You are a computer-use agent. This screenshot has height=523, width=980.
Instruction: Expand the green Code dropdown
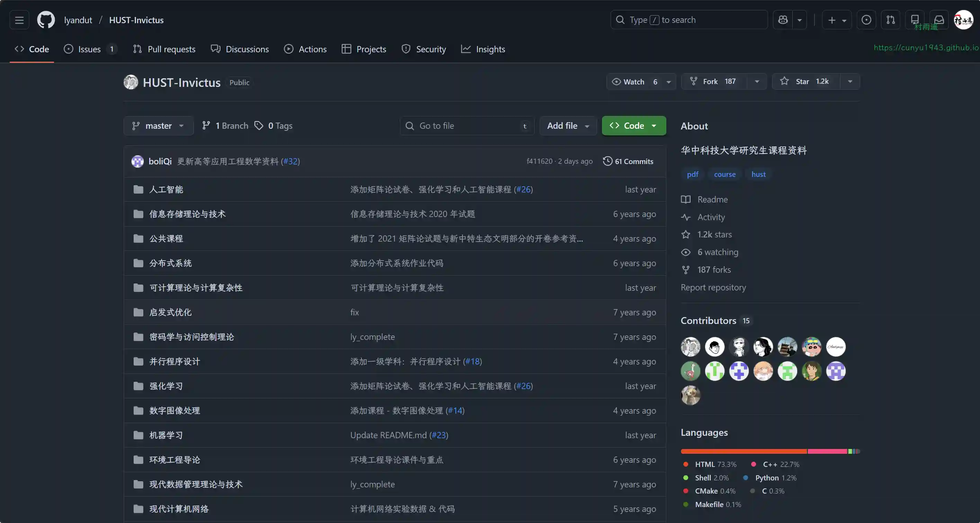click(x=634, y=126)
